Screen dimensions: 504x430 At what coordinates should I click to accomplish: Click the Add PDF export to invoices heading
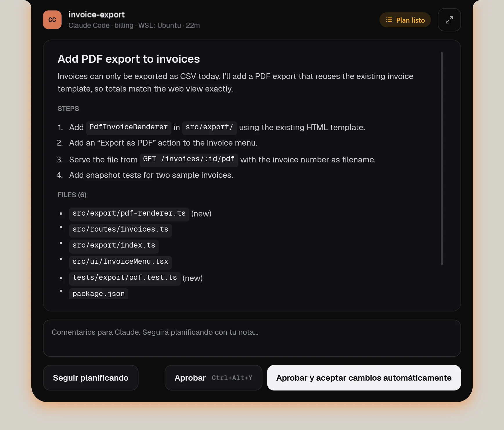[x=129, y=59]
